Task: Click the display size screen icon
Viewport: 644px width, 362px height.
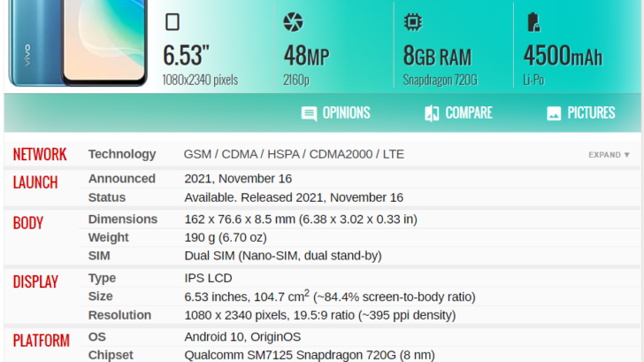Action: tap(172, 22)
